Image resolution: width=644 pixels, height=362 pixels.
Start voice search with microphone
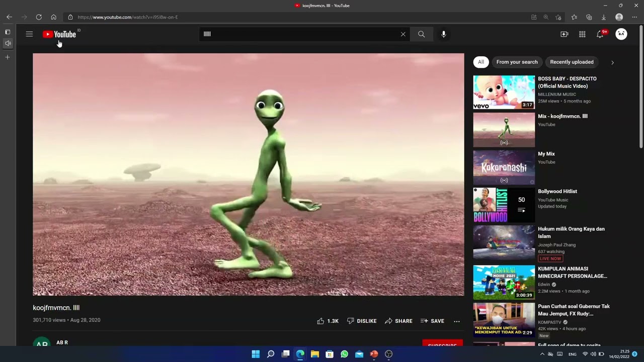click(444, 34)
